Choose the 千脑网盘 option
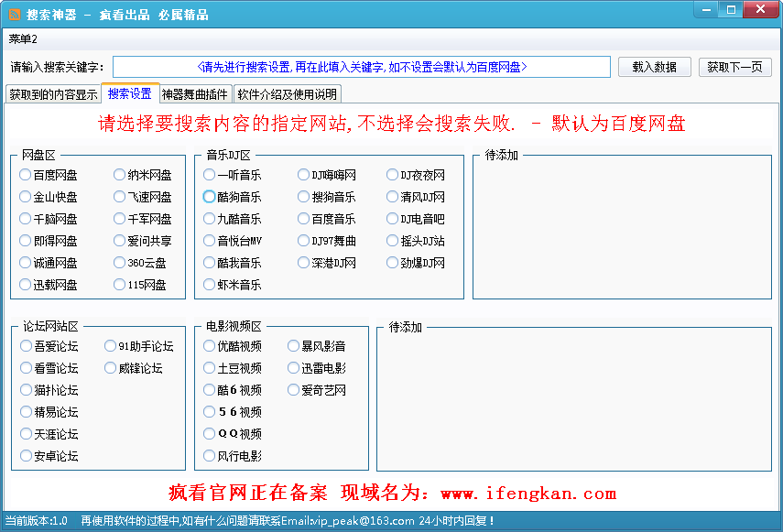The height and width of the screenshot is (532, 783). click(49, 219)
